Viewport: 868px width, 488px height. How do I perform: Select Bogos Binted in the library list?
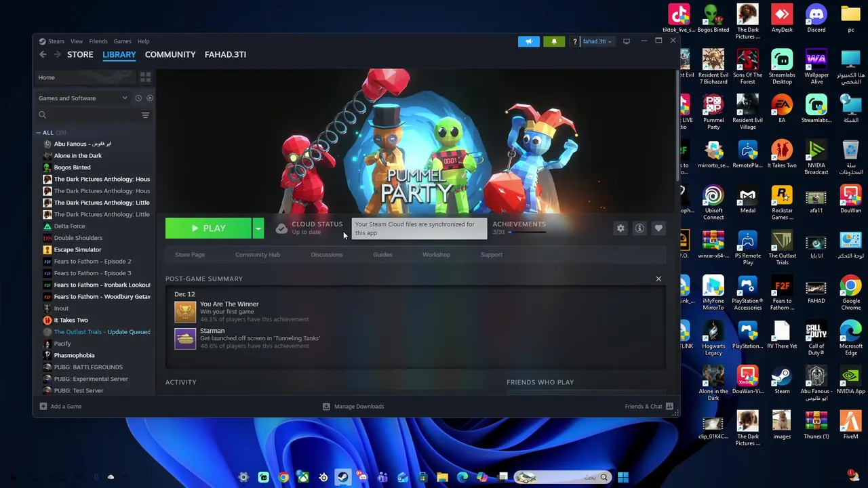(72, 167)
